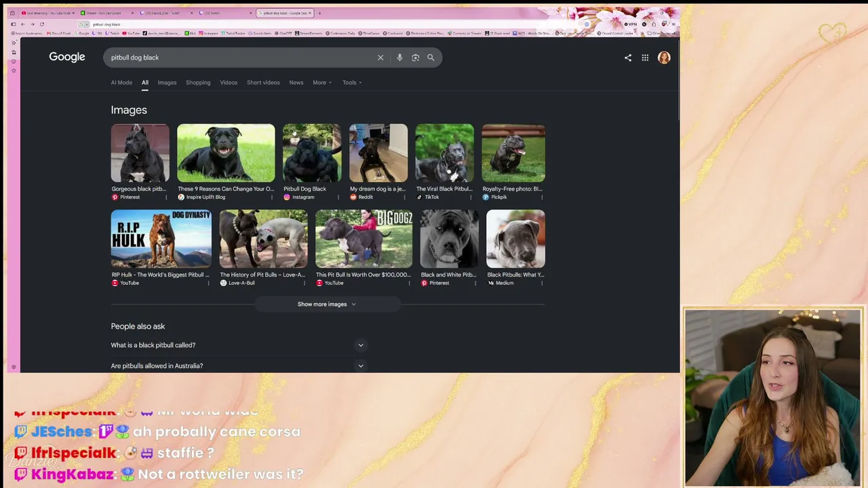Open the More search filters dropdown
This screenshot has width=868, height=488.
click(322, 83)
